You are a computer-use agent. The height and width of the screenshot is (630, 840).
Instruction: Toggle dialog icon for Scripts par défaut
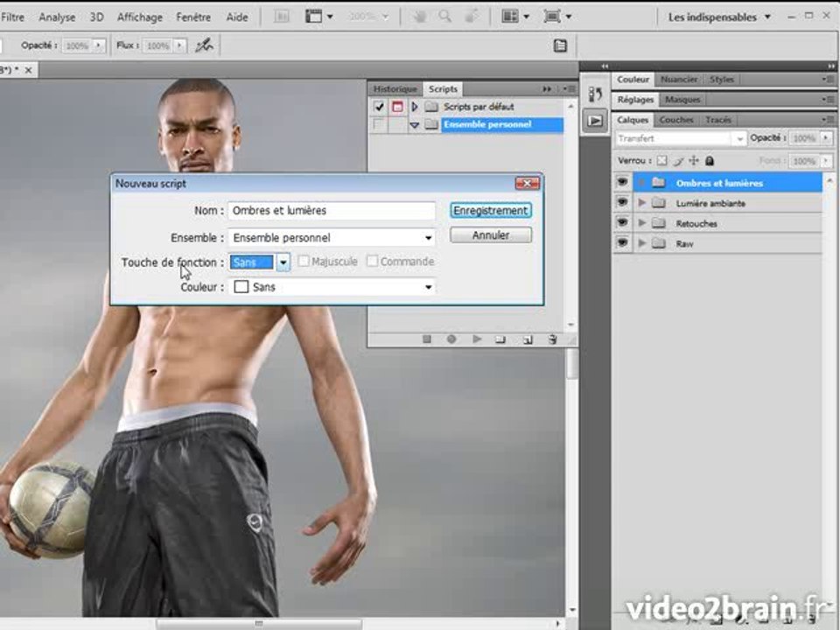(397, 107)
